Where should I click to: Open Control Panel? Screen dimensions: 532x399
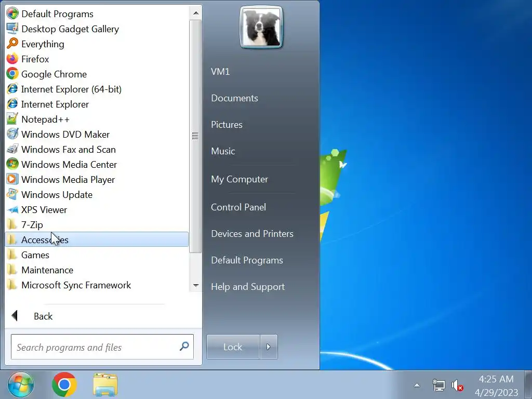[x=238, y=207]
